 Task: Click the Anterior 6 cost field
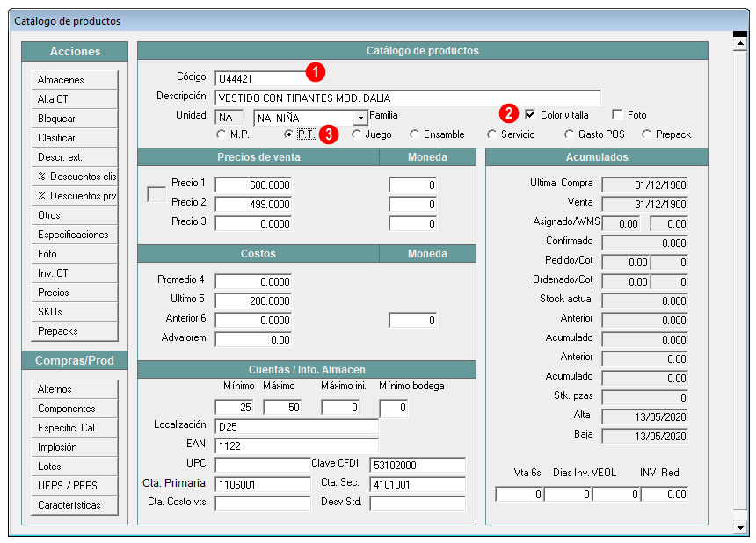click(253, 320)
